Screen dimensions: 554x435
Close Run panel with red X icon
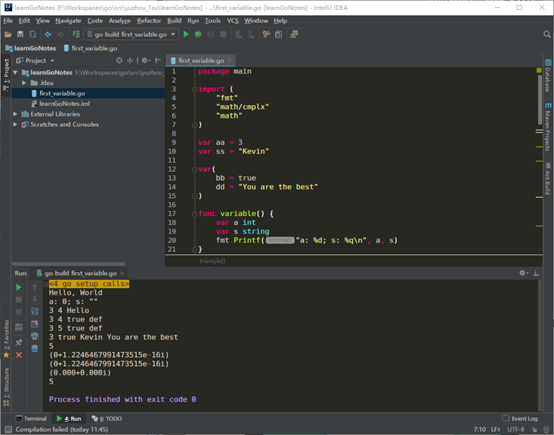click(x=19, y=355)
